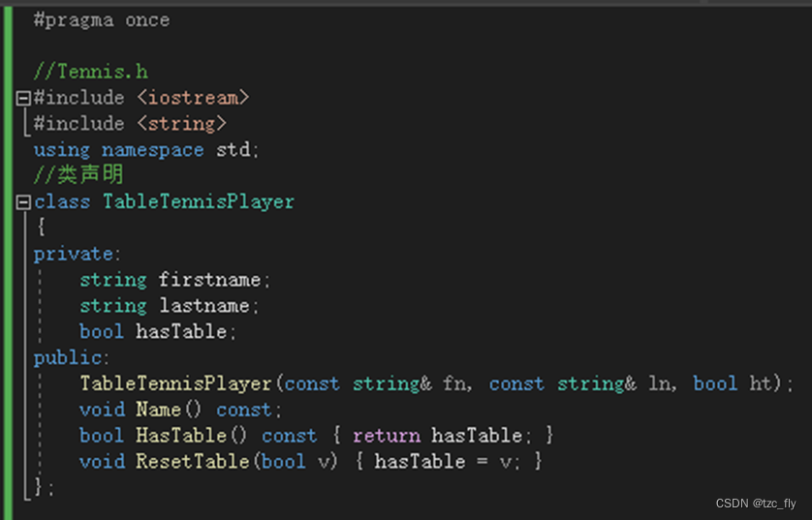The height and width of the screenshot is (520, 812).
Task: Click the '#pragma once' line
Action: [102, 20]
